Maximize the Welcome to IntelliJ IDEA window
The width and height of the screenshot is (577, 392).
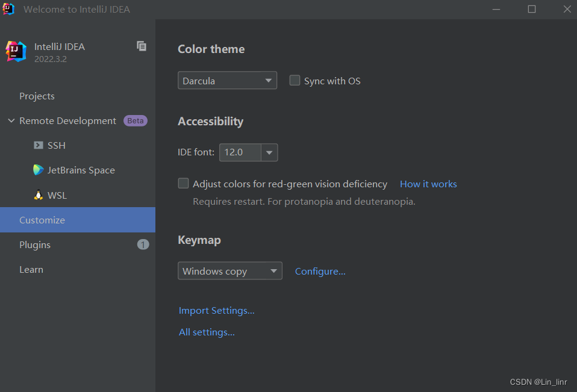(532, 9)
